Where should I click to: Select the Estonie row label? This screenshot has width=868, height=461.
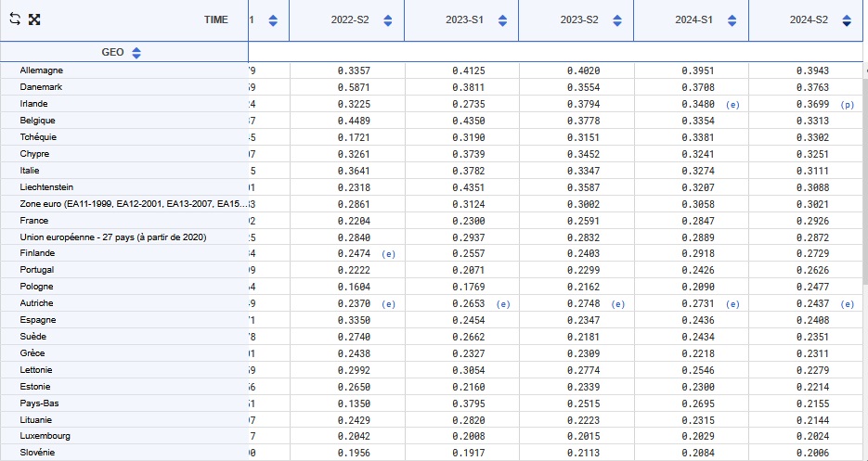tap(35, 386)
